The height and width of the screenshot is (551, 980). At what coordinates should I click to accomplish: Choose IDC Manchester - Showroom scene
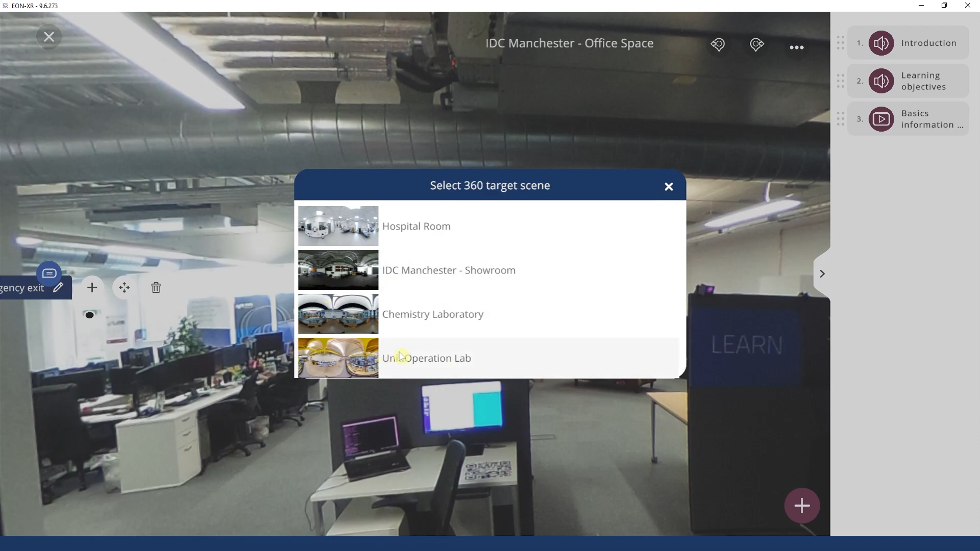[x=488, y=270]
